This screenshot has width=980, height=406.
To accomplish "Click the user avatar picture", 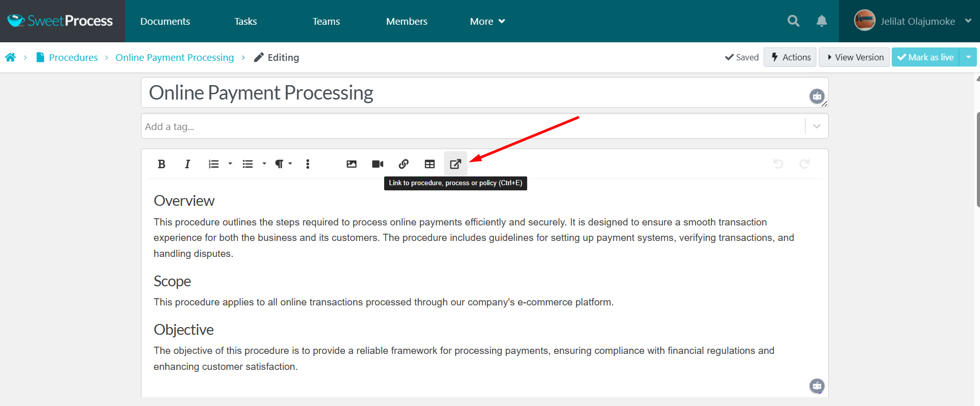I will pos(864,21).
